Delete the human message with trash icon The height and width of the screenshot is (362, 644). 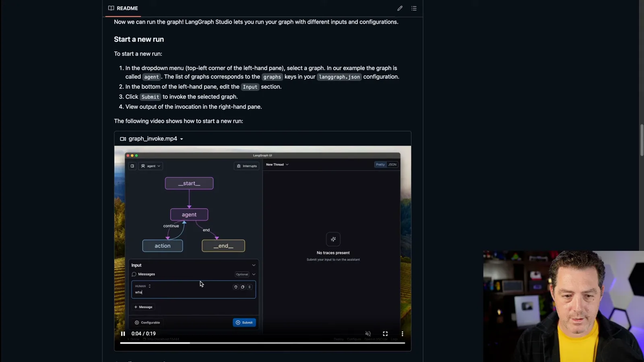(236, 287)
